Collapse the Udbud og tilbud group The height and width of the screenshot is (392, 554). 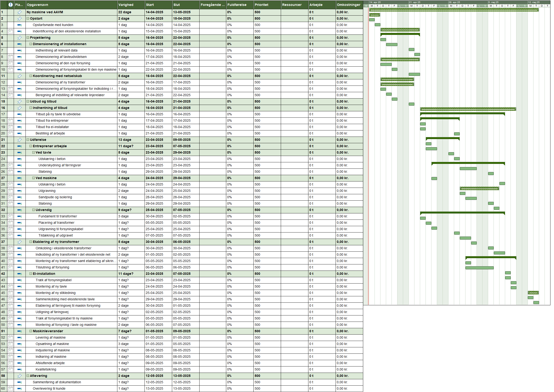[28, 102]
